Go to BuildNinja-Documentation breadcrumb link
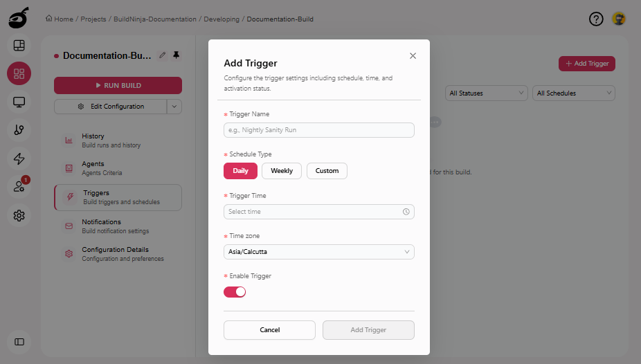The height and width of the screenshot is (364, 641). pyautogui.click(x=155, y=19)
